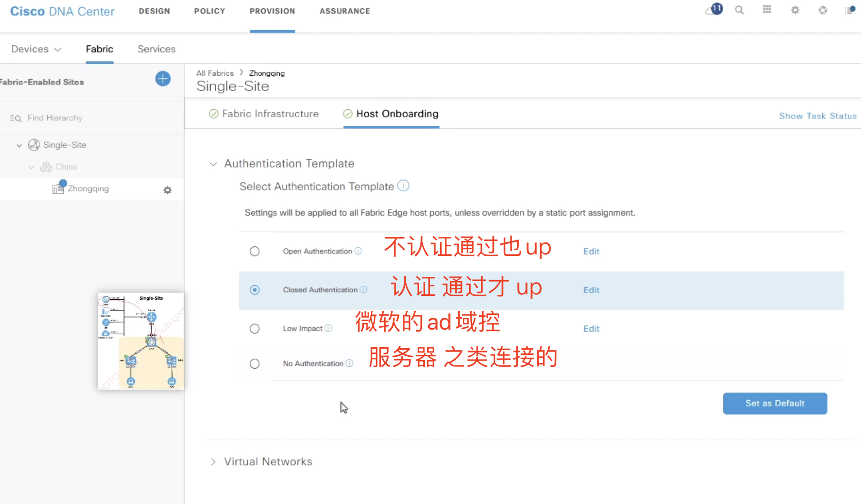
Task: Open the help globe icon
Action: [x=823, y=10]
